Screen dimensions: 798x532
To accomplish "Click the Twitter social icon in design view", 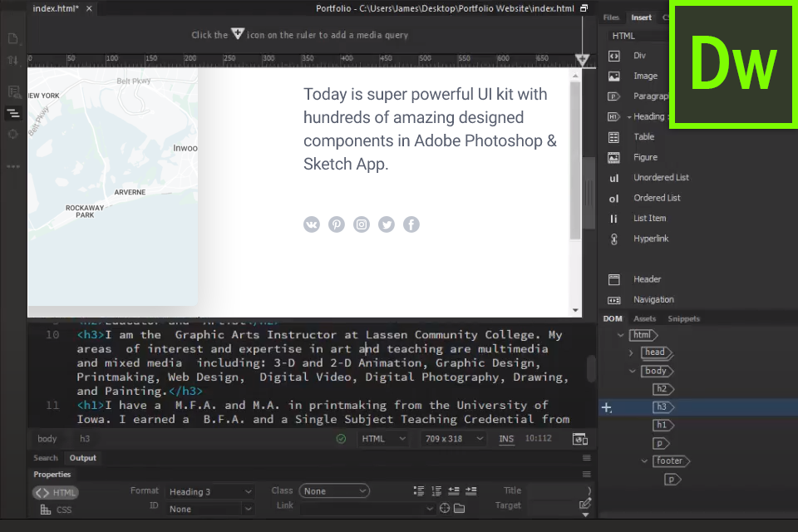I will pos(386,224).
